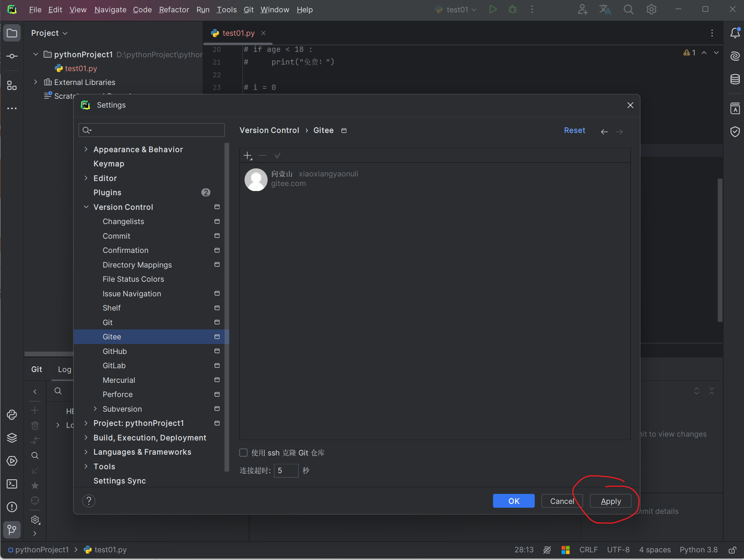This screenshot has width=744, height=560.
Task: Open the Navigate menu
Action: 110,10
